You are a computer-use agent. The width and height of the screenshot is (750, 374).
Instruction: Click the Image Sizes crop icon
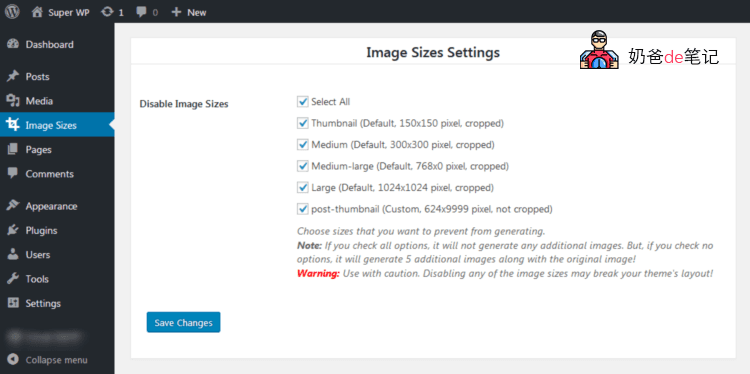(x=13, y=125)
